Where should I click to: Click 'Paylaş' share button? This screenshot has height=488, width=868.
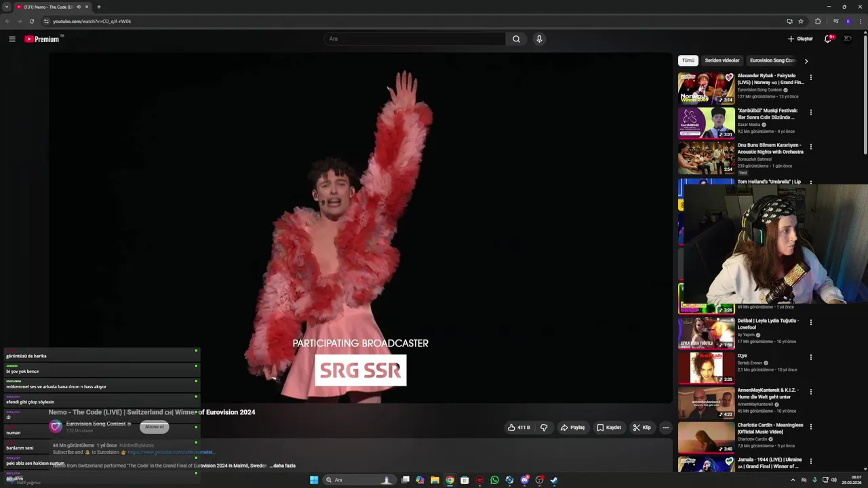click(572, 428)
